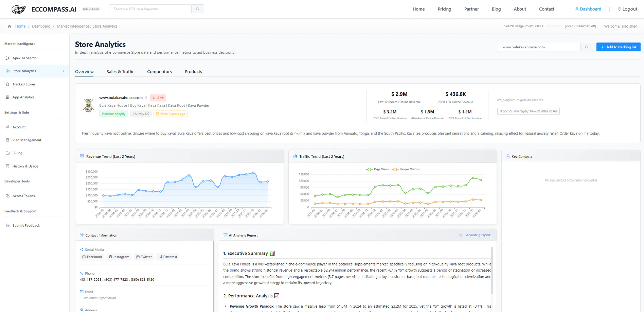Click the Add to tracking list button
Viewport: 644px width, 312px height.
(618, 47)
